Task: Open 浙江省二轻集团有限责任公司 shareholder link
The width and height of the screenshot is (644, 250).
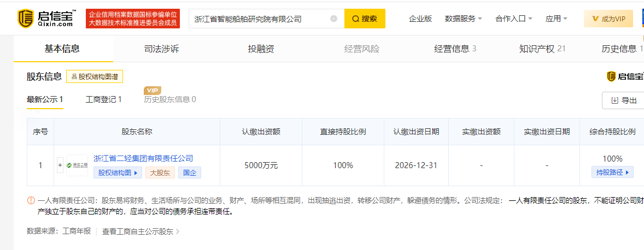Action: coord(143,158)
